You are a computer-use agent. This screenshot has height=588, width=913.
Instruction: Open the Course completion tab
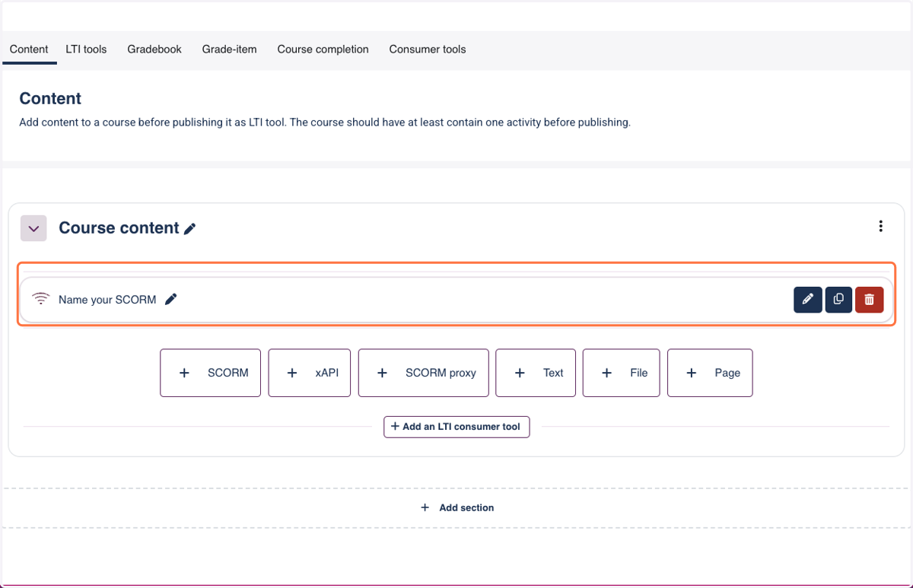[x=323, y=49]
